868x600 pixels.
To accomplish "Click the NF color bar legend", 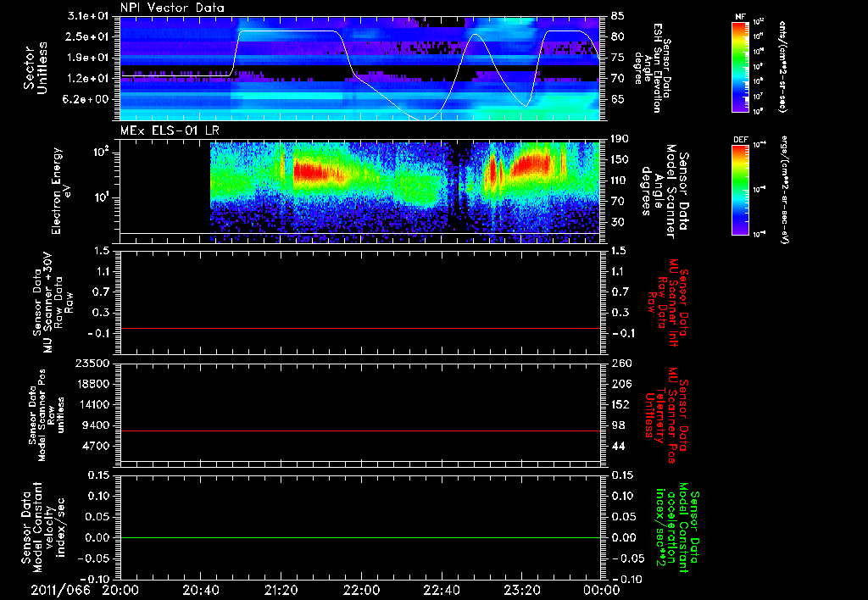I will pyautogui.click(x=741, y=66).
